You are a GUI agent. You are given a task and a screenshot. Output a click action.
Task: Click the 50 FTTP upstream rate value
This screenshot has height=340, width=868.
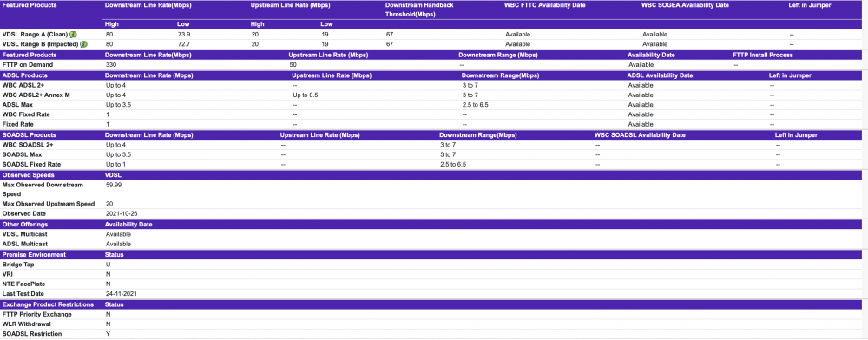click(x=293, y=65)
